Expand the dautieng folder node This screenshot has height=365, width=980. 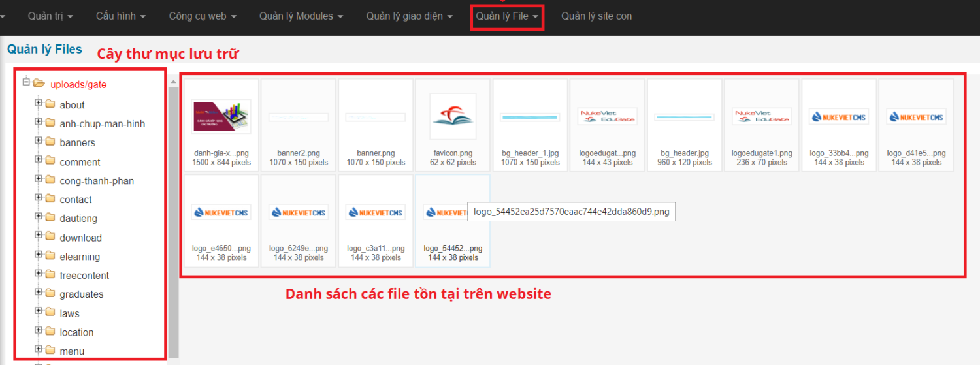(39, 217)
